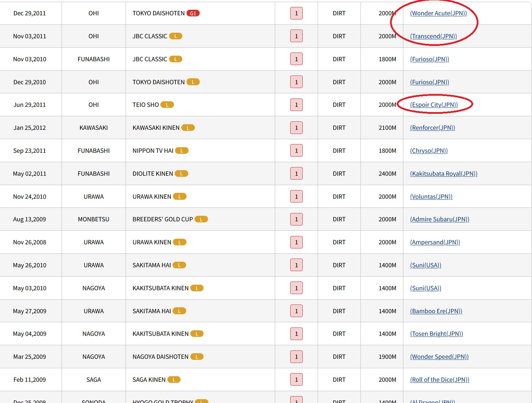Image resolution: width=532 pixels, height=403 pixels.
Task: Click the place badge 1 in Dec 29,2011 row
Action: tap(296, 13)
